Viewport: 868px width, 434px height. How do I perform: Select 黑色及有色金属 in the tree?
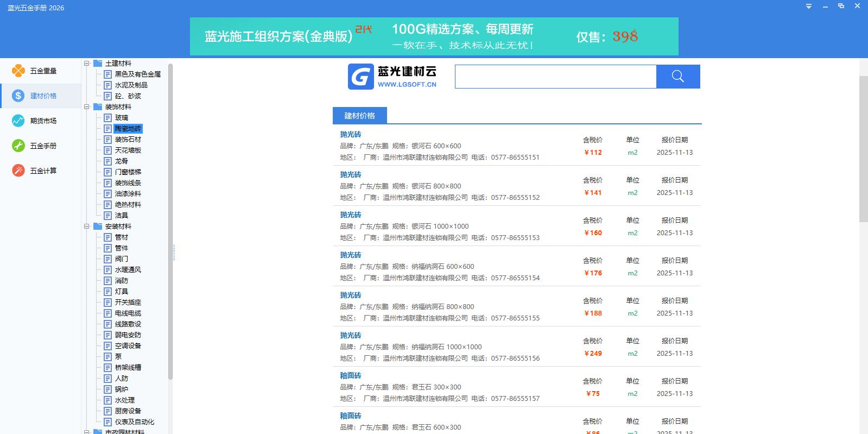(138, 74)
